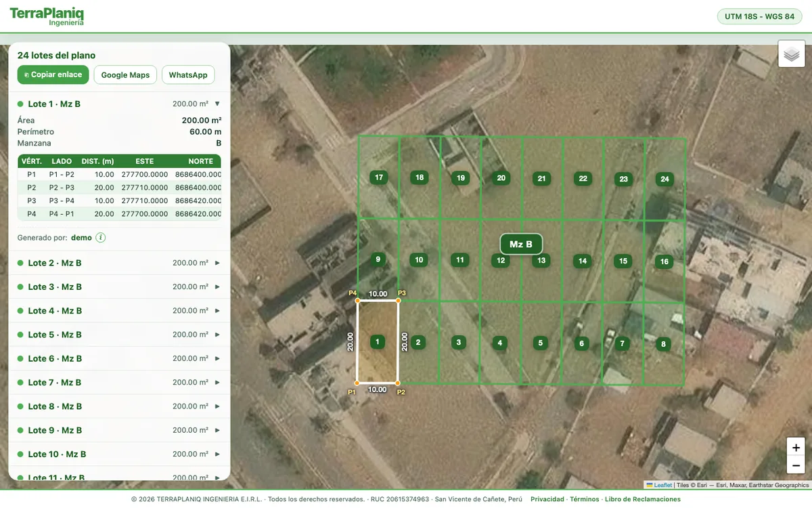This screenshot has height=508, width=812.
Task: Zoom in on the map
Action: pyautogui.click(x=796, y=447)
